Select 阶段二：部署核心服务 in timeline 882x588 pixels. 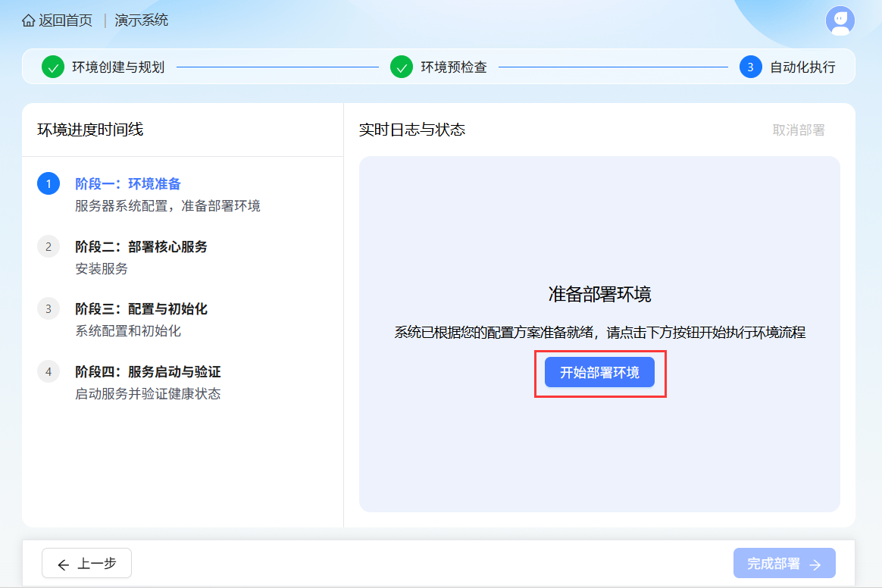(x=141, y=247)
